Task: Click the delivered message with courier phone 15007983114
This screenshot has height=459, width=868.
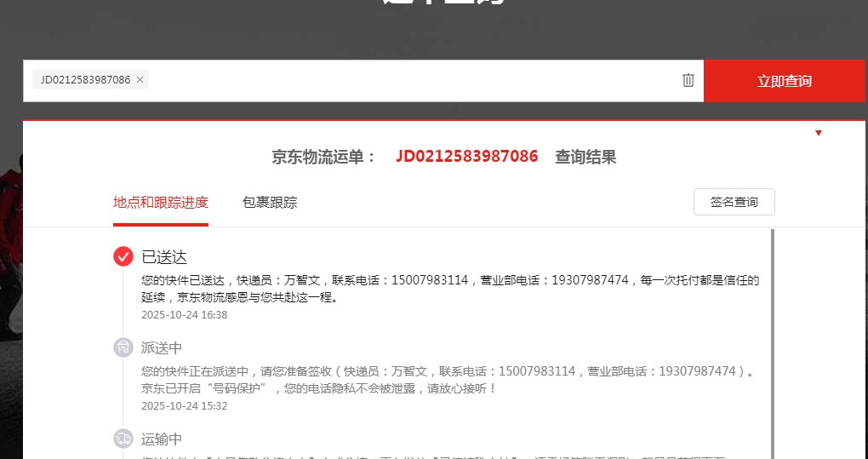Action: tap(450, 289)
